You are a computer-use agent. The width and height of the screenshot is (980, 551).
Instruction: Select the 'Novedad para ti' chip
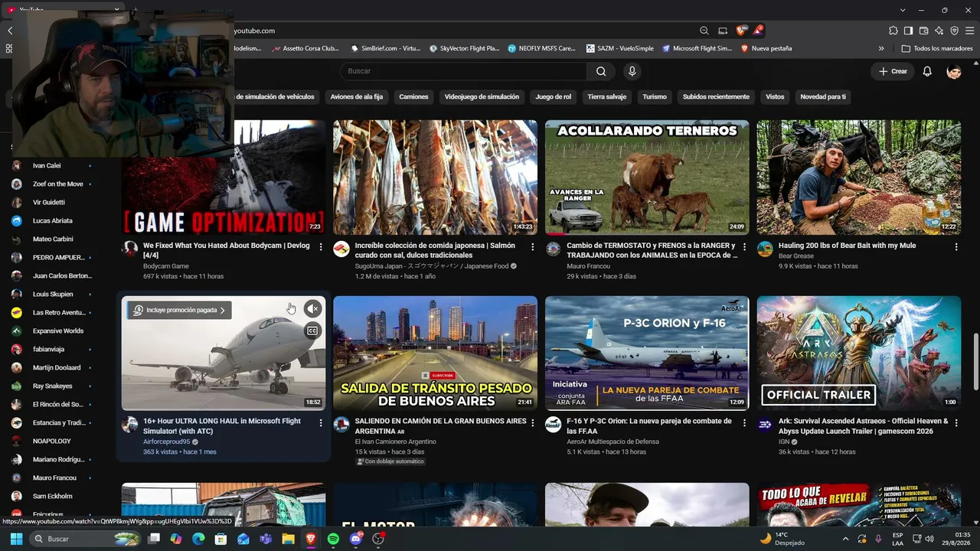tap(823, 96)
